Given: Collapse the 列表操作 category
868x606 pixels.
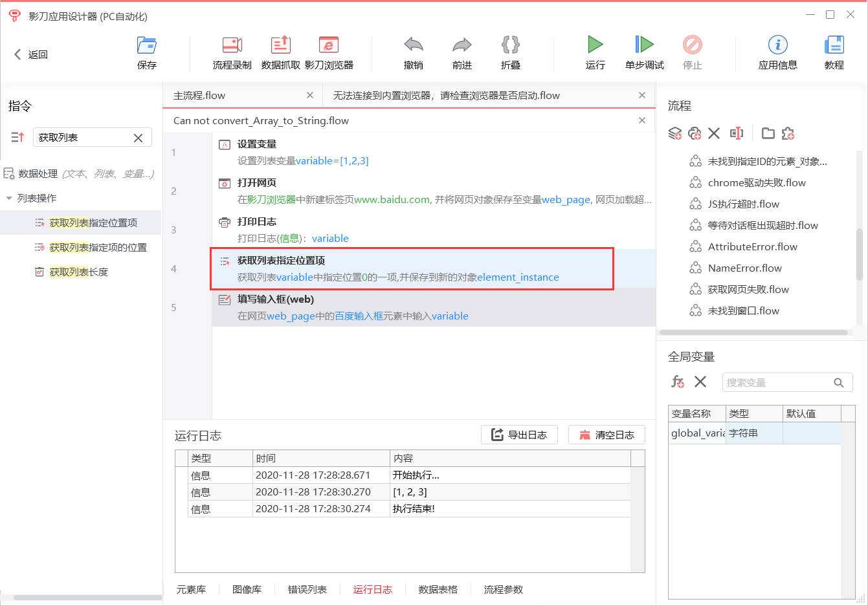Looking at the screenshot, I should point(10,198).
